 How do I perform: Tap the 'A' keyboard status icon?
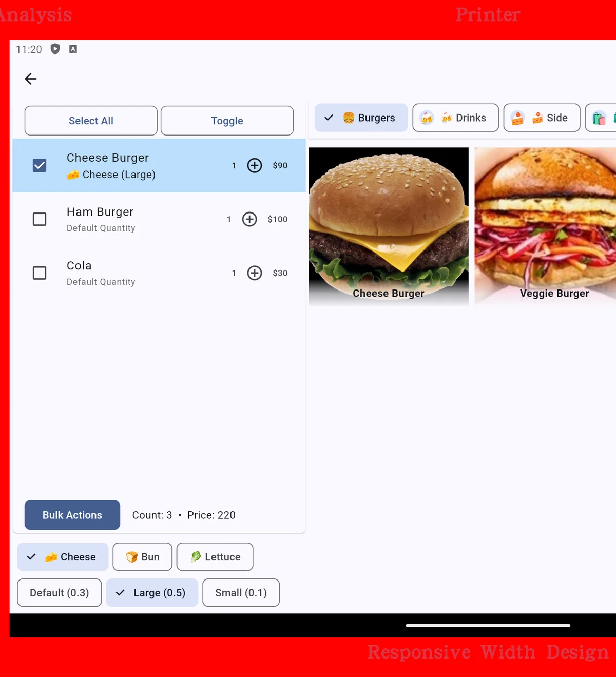(x=73, y=49)
